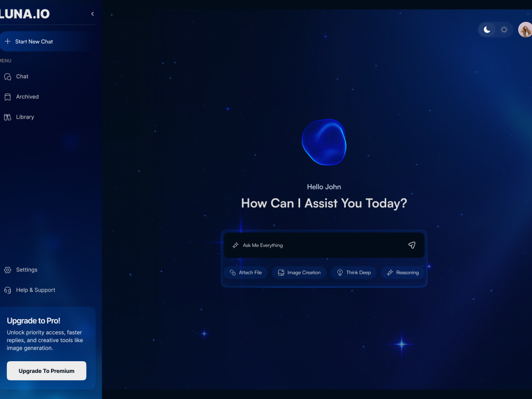The width and height of the screenshot is (532, 399).
Task: Click the blue Luna orb avatar
Action: (x=324, y=142)
